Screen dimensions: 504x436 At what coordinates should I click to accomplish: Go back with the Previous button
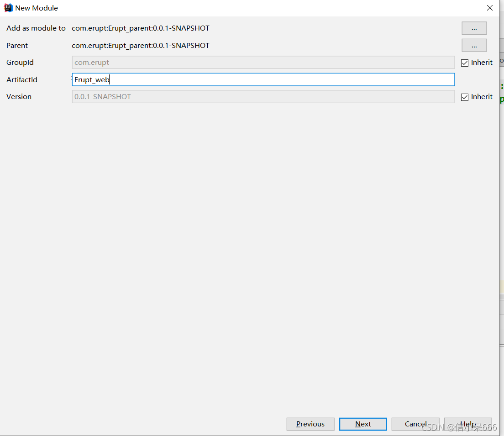point(310,424)
